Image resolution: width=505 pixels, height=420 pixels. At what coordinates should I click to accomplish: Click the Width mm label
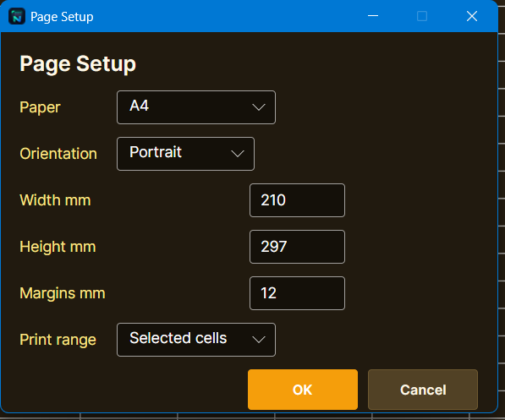point(55,200)
